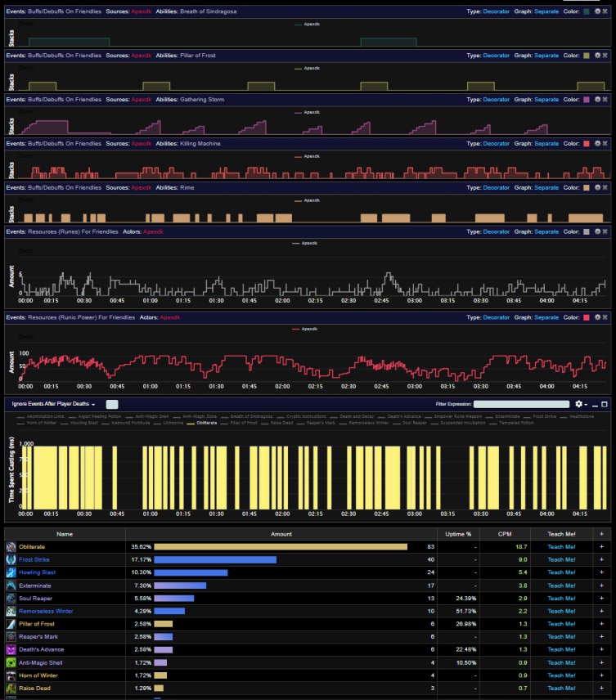Click the Exterminate ability icon
The width and height of the screenshot is (616, 700).
point(11,586)
